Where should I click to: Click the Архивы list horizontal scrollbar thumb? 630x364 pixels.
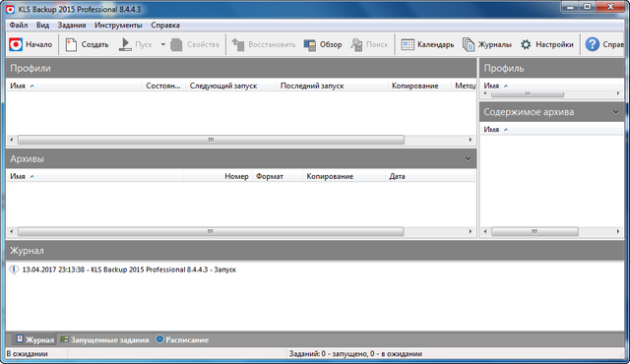(x=211, y=231)
